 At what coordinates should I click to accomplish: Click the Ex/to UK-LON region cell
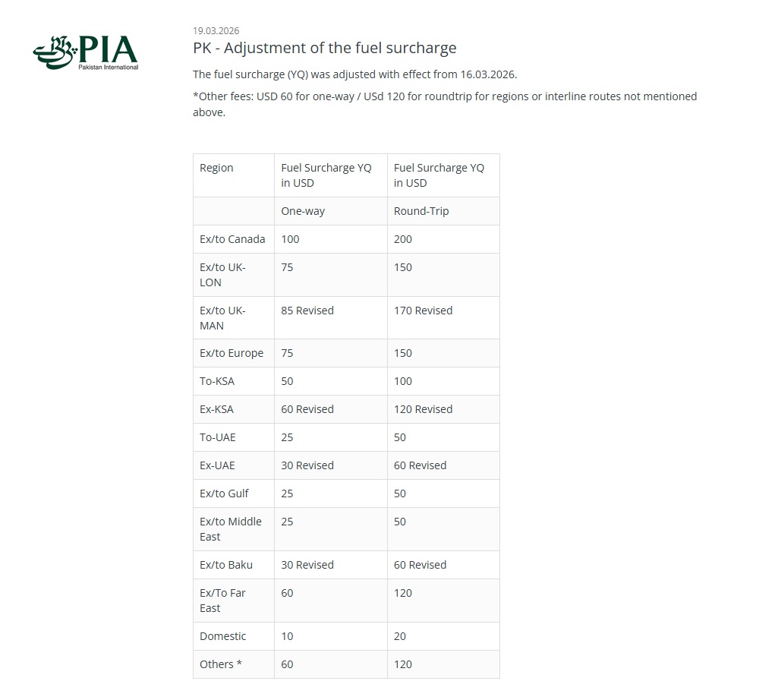tap(222, 274)
